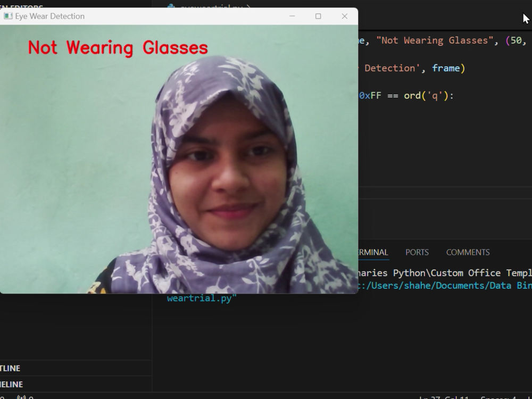Minimize the Eye Wear Detection window
This screenshot has height=399, width=532.
pyautogui.click(x=292, y=16)
